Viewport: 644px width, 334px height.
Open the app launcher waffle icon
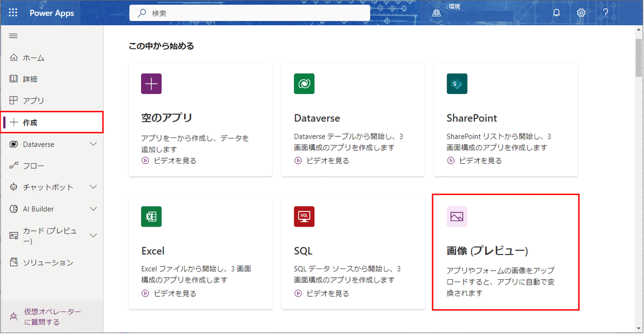(x=13, y=13)
